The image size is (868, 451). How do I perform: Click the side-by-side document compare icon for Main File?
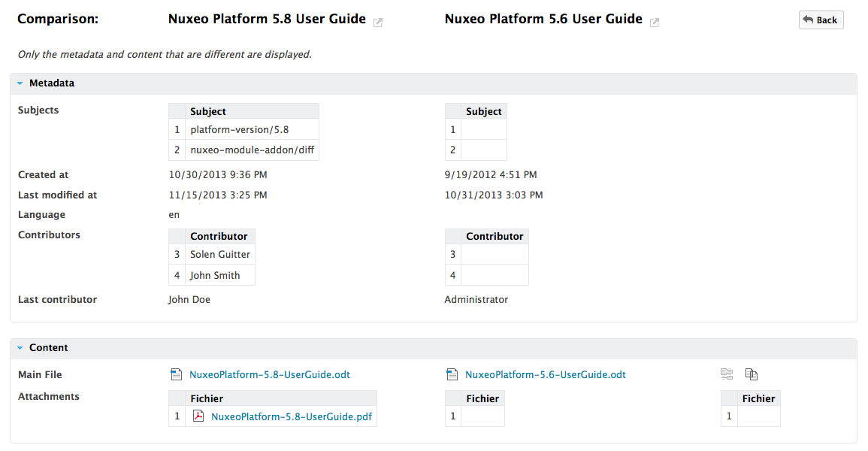point(752,374)
